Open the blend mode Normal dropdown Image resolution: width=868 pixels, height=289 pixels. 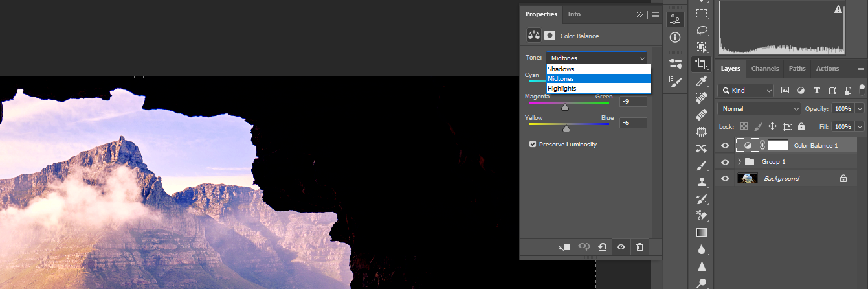[760, 108]
